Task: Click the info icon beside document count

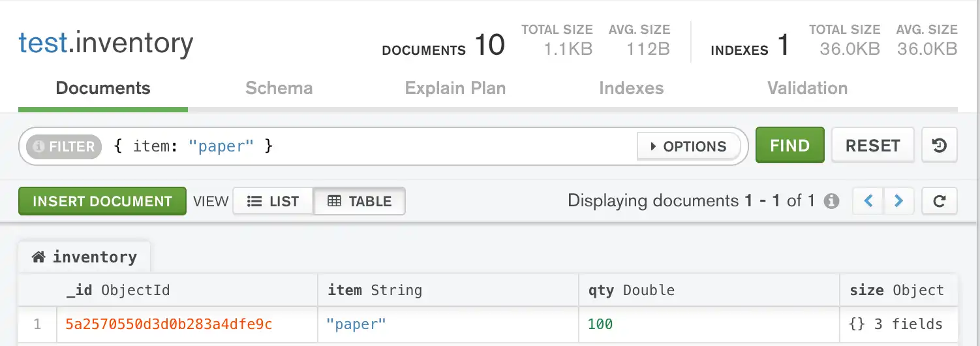Action: pos(831,201)
